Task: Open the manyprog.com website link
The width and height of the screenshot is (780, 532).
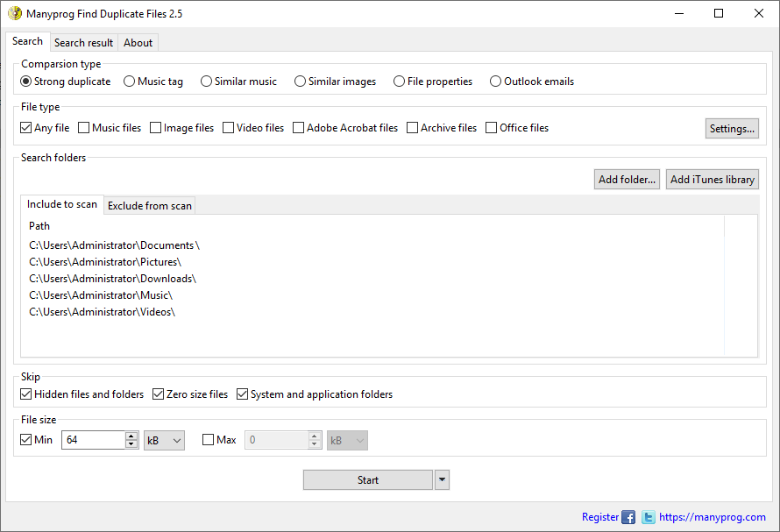Action: click(x=713, y=517)
